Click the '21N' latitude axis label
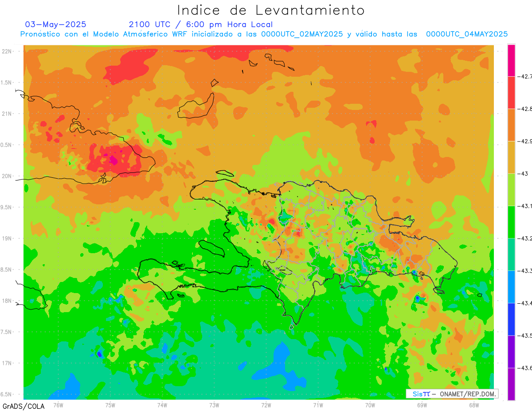Screen dimensions: 532x411 (x=8, y=114)
